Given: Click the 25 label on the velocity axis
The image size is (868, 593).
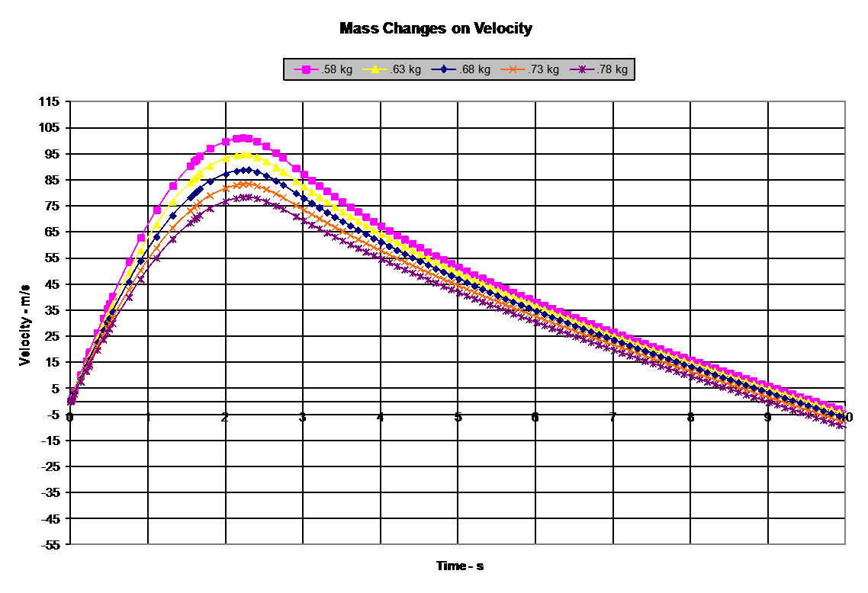Looking at the screenshot, I should [x=51, y=336].
